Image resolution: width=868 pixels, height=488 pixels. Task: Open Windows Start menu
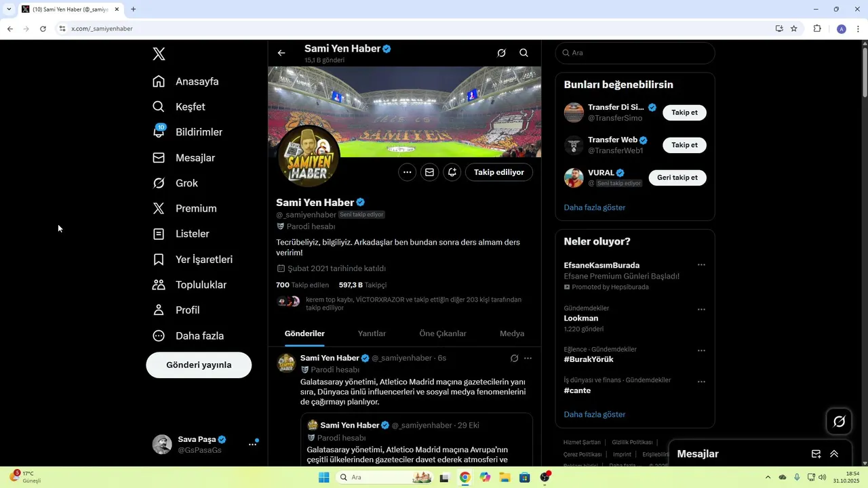(x=324, y=477)
